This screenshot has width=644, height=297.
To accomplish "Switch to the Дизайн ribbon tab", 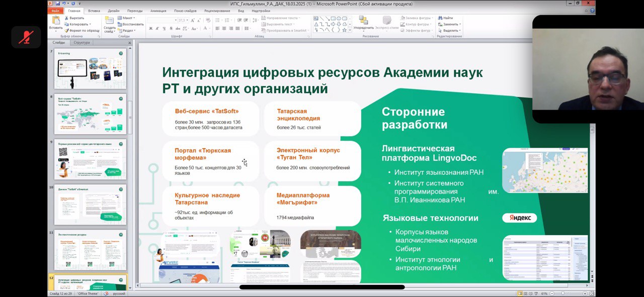I will click(114, 11).
